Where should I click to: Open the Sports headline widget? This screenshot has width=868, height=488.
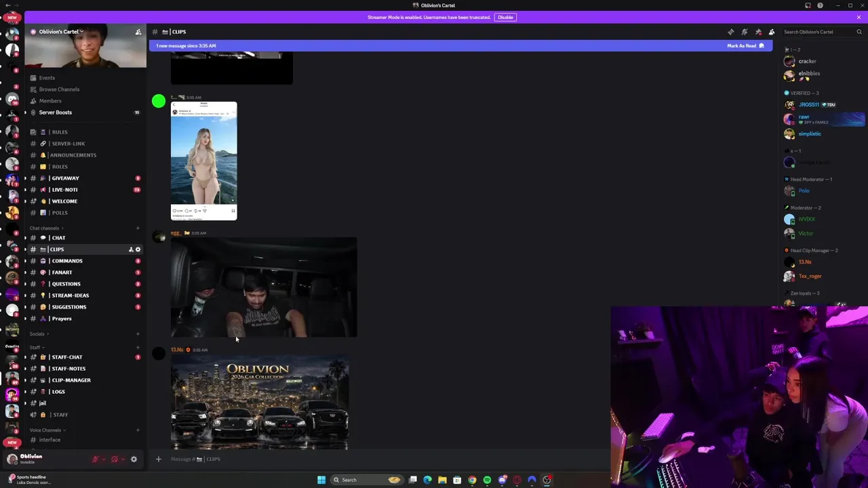coord(31,480)
